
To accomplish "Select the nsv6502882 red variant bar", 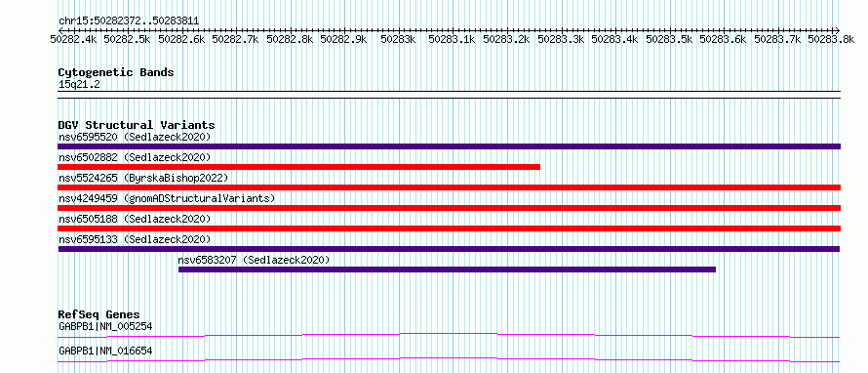I will click(x=299, y=167).
